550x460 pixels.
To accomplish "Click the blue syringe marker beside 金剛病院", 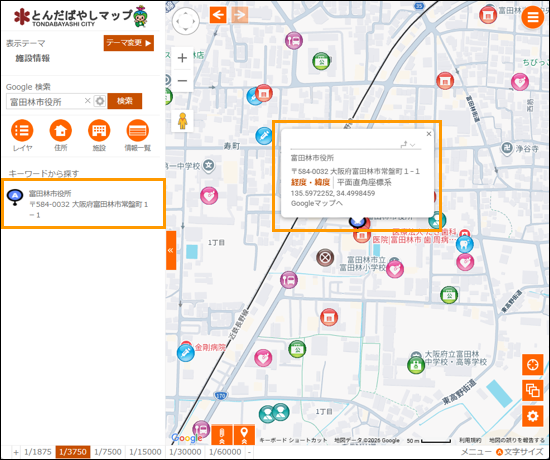I will point(186,352).
